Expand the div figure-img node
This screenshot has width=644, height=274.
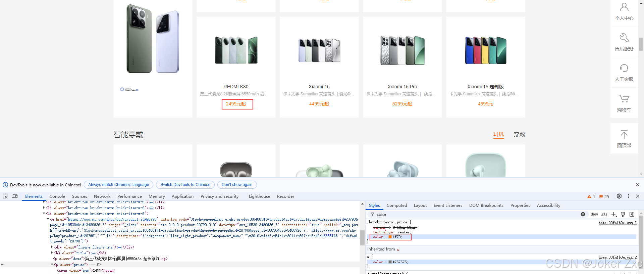click(x=52, y=247)
